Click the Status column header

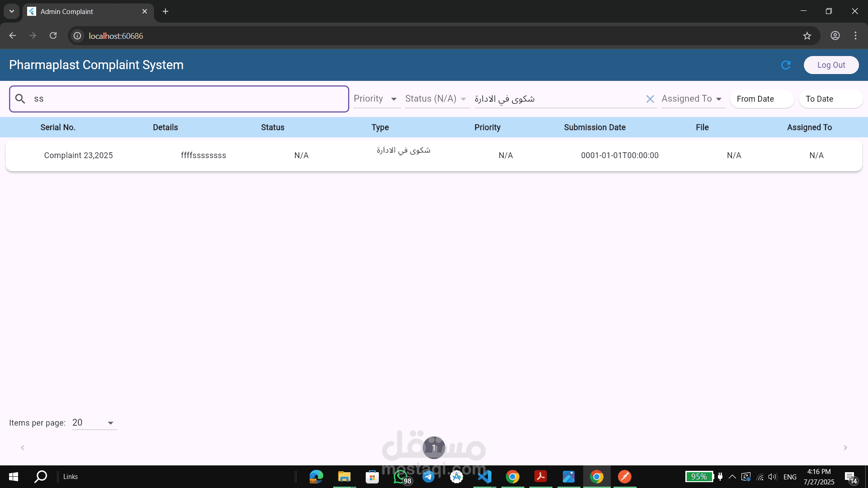(x=273, y=127)
